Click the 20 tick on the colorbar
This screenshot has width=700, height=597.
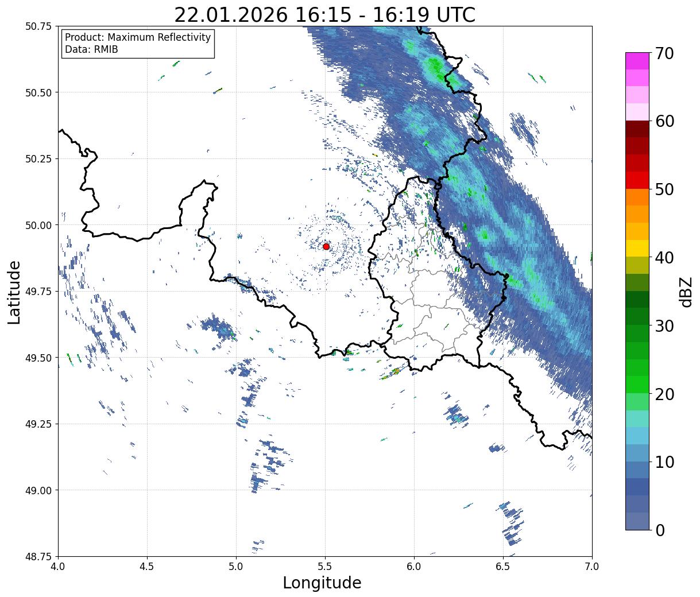pos(664,394)
